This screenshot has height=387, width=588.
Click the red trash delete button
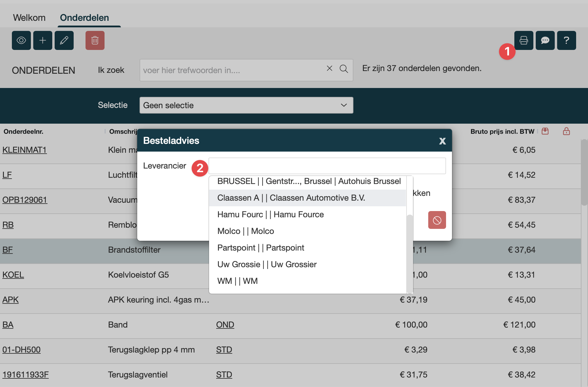click(x=95, y=40)
